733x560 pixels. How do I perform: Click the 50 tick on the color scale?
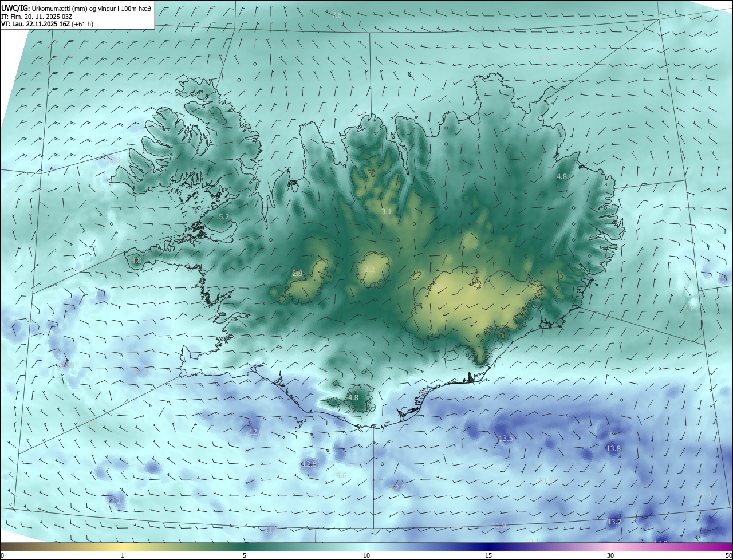(x=728, y=555)
